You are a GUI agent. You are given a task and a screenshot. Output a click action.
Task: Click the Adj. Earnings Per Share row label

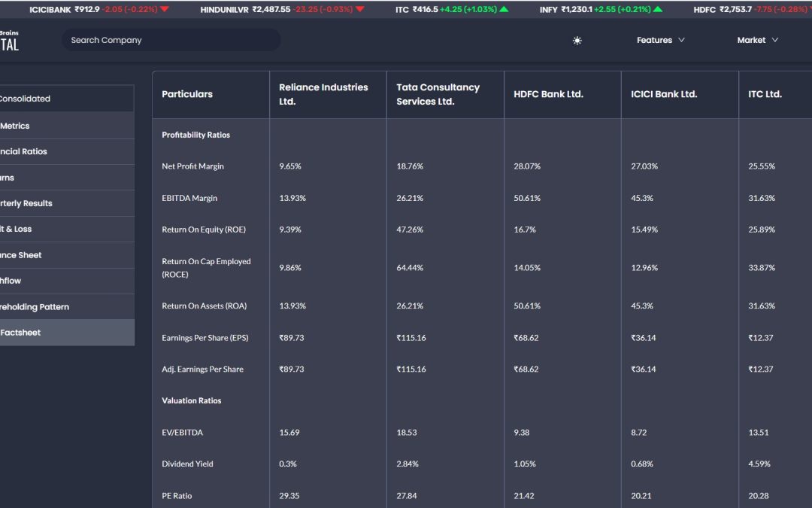coord(202,370)
